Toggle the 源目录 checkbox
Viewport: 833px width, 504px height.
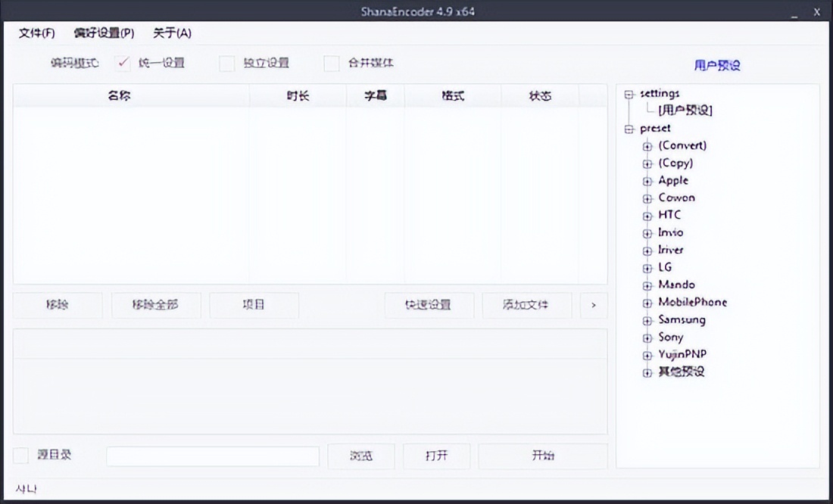click(x=21, y=456)
